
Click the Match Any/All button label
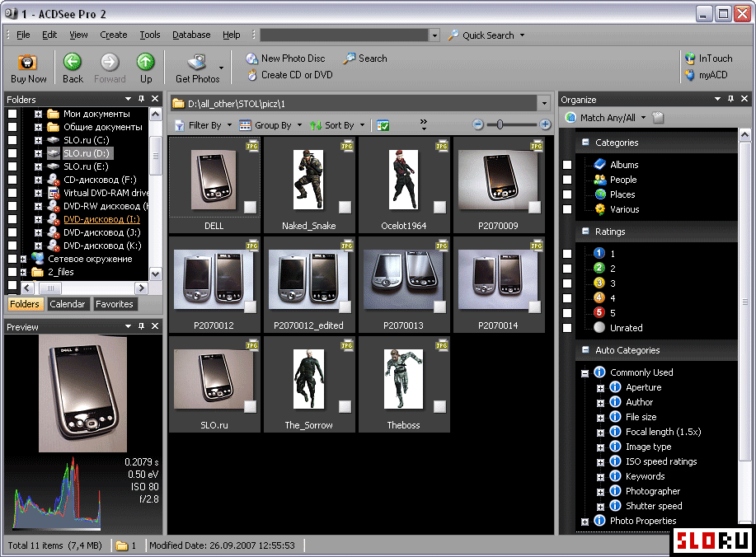click(608, 118)
